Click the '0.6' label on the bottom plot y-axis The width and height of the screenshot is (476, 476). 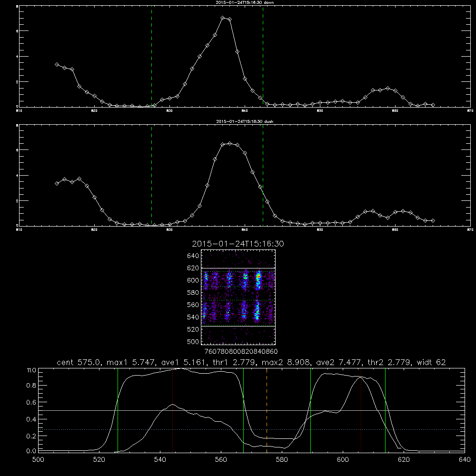click(31, 402)
